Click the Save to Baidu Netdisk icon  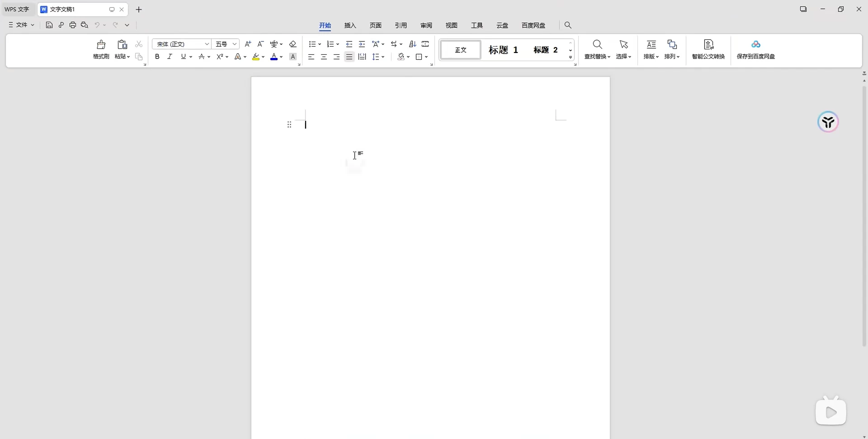[755, 49]
